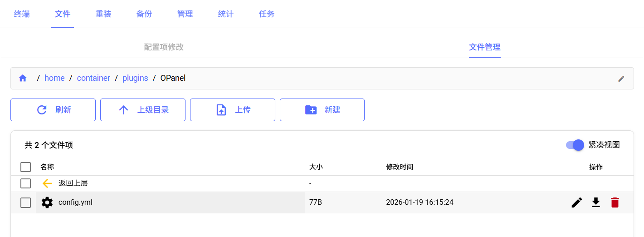Click the gear icon beside config.yml
Image resolution: width=644 pixels, height=237 pixels.
point(47,202)
